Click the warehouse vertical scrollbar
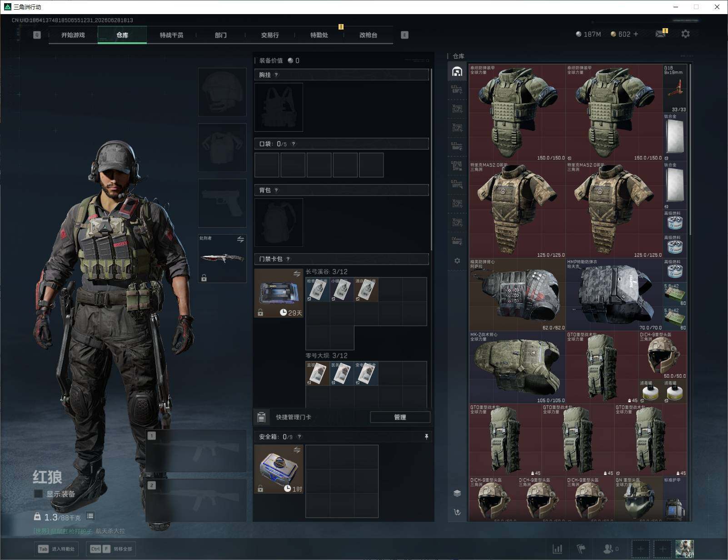Image resolution: width=728 pixels, height=560 pixels. [x=690, y=150]
